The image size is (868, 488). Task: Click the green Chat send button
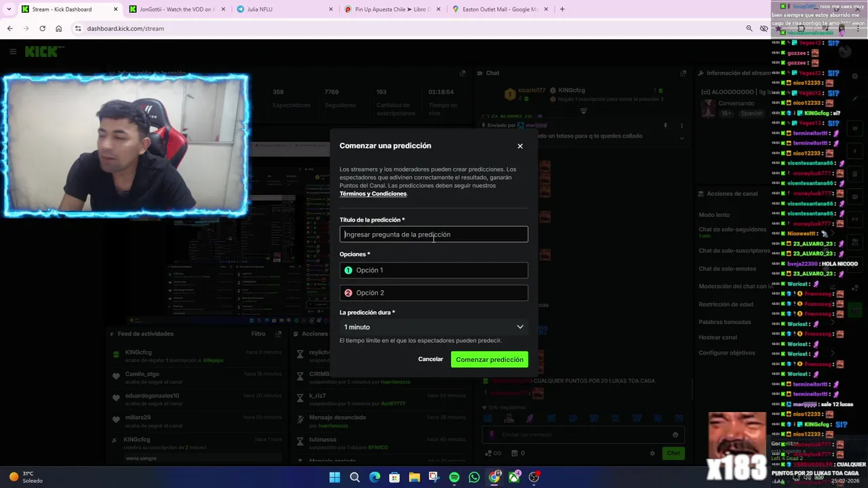pyautogui.click(x=673, y=453)
